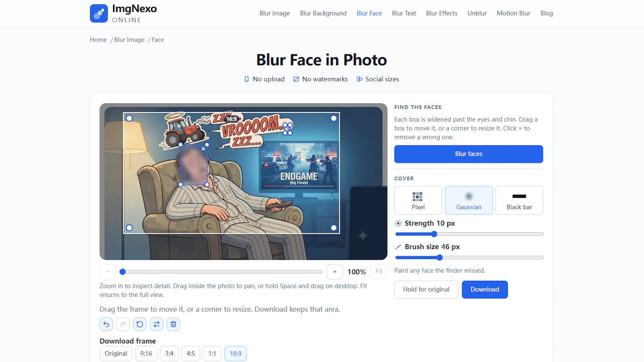Choose the 16:9 download frame

pos(236,354)
